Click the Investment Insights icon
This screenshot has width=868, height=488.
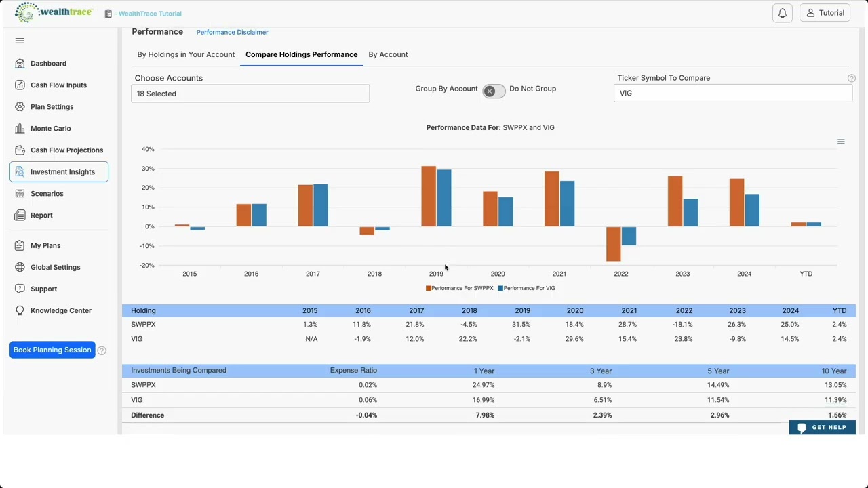[20, 172]
